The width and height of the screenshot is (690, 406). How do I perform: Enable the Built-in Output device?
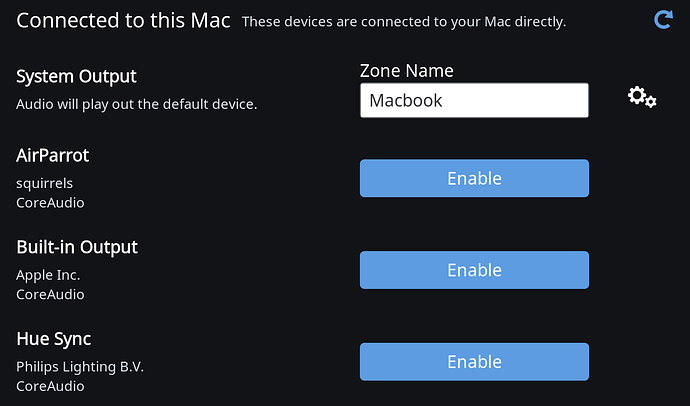[x=474, y=270]
